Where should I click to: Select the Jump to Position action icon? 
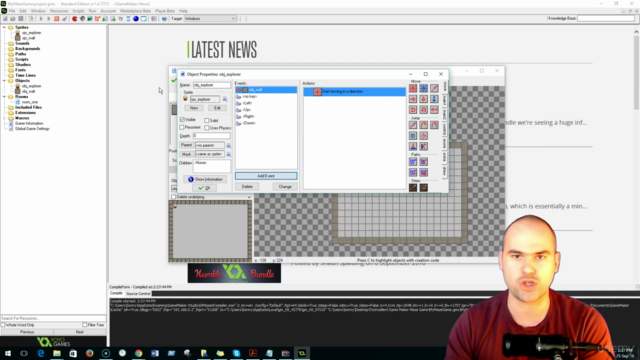[x=413, y=125]
